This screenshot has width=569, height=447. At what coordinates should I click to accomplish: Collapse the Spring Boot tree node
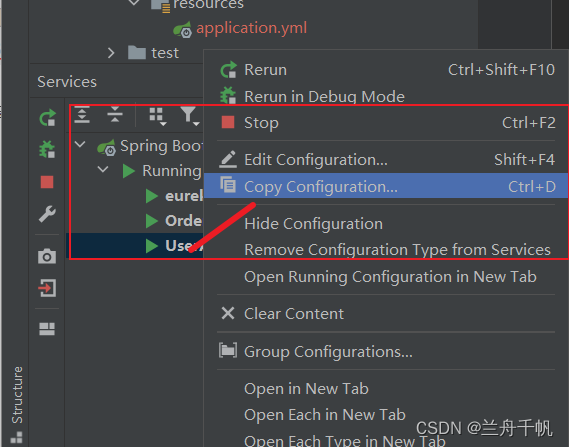(80, 145)
